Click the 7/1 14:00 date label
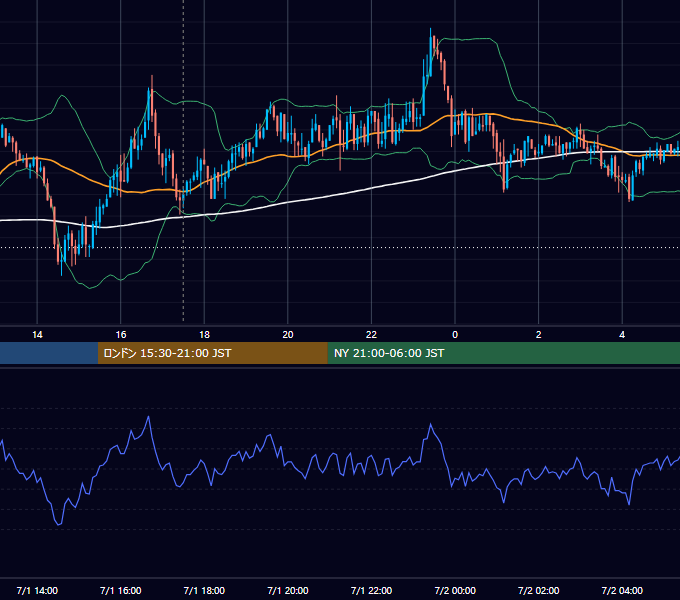Image resolution: width=680 pixels, height=600 pixels. 37,590
